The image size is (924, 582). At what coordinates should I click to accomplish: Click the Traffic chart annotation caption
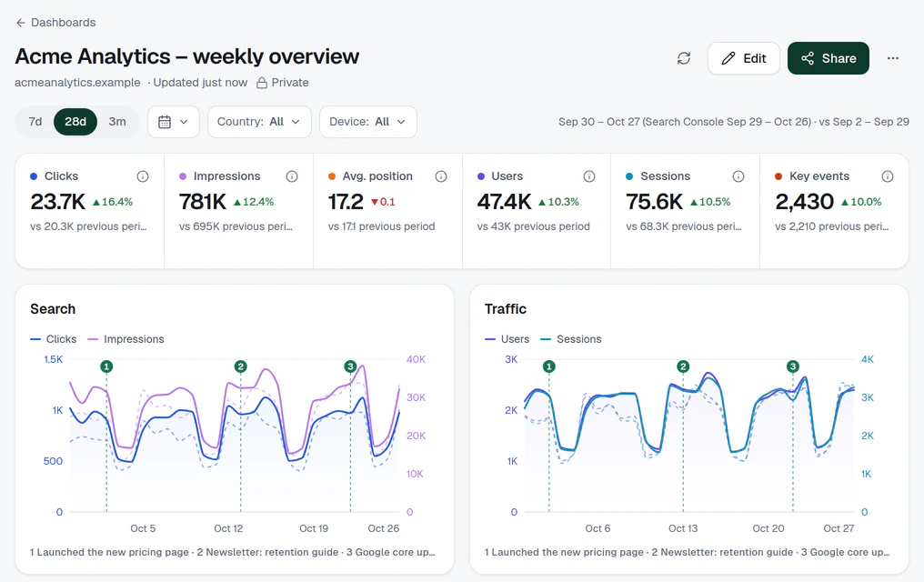click(688, 553)
